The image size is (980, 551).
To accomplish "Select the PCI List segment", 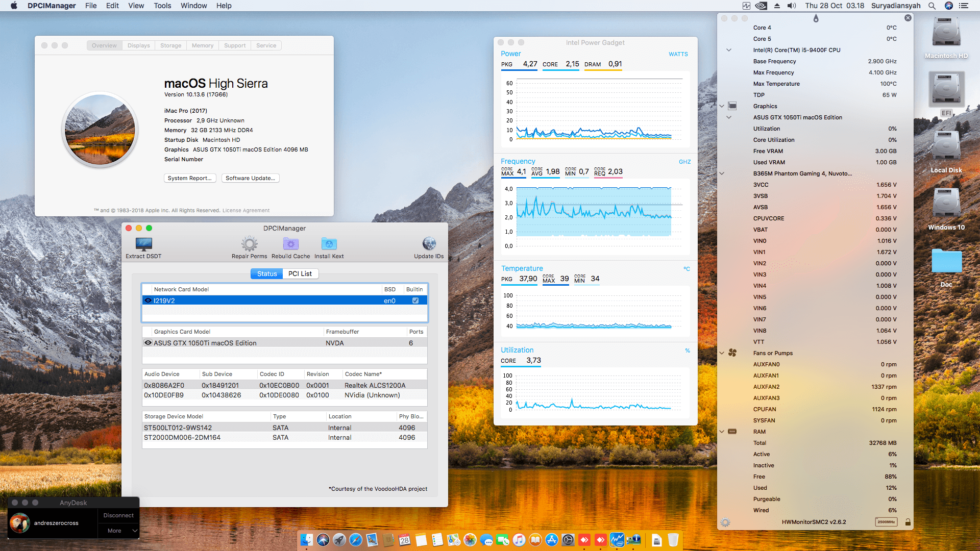I will click(x=300, y=274).
